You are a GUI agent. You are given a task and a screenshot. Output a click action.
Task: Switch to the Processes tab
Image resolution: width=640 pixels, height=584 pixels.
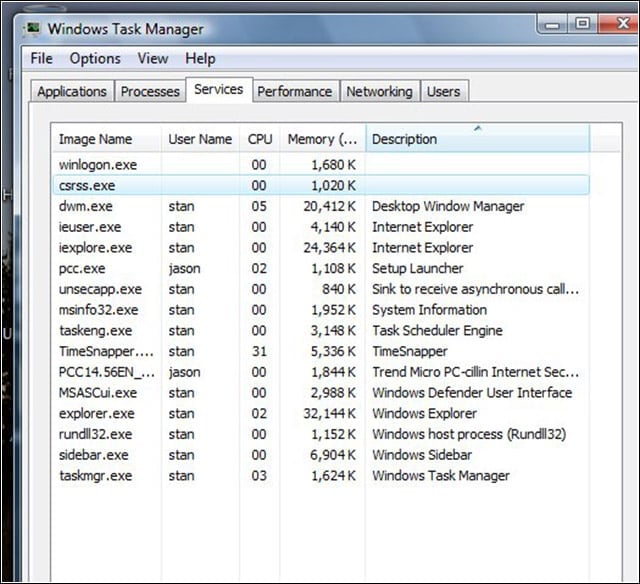point(150,91)
